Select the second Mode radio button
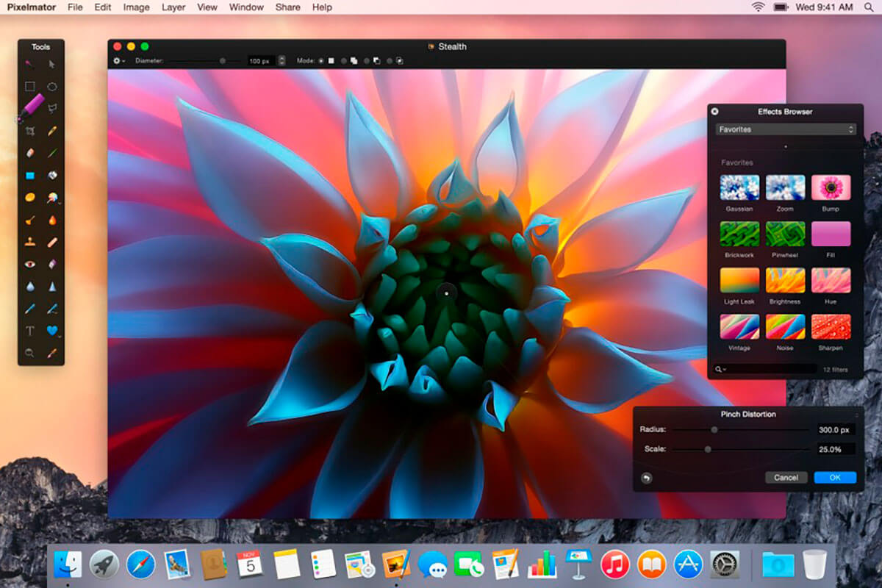The image size is (882, 588). 344,60
